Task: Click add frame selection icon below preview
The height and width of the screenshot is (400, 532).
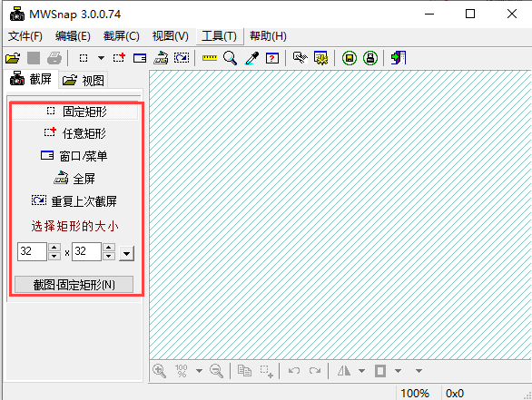Action: pyautogui.click(x=266, y=371)
